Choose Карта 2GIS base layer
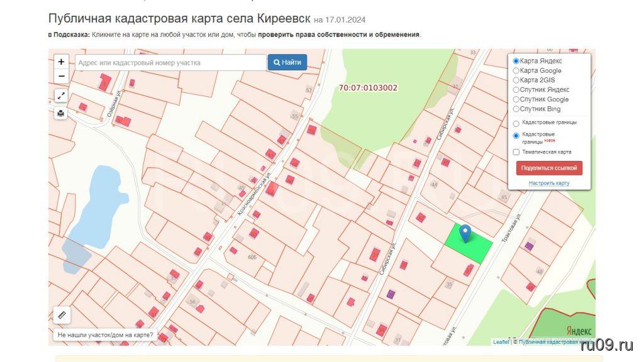Viewport: 644px width, 362px height. [x=516, y=80]
